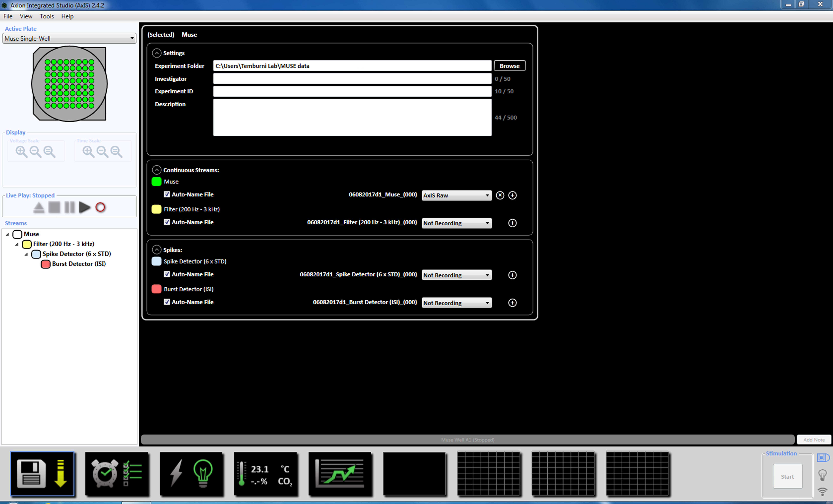Screen dimensions: 833x504
Task: Add a recording for the Burst Detector stream
Action: pyautogui.click(x=512, y=302)
